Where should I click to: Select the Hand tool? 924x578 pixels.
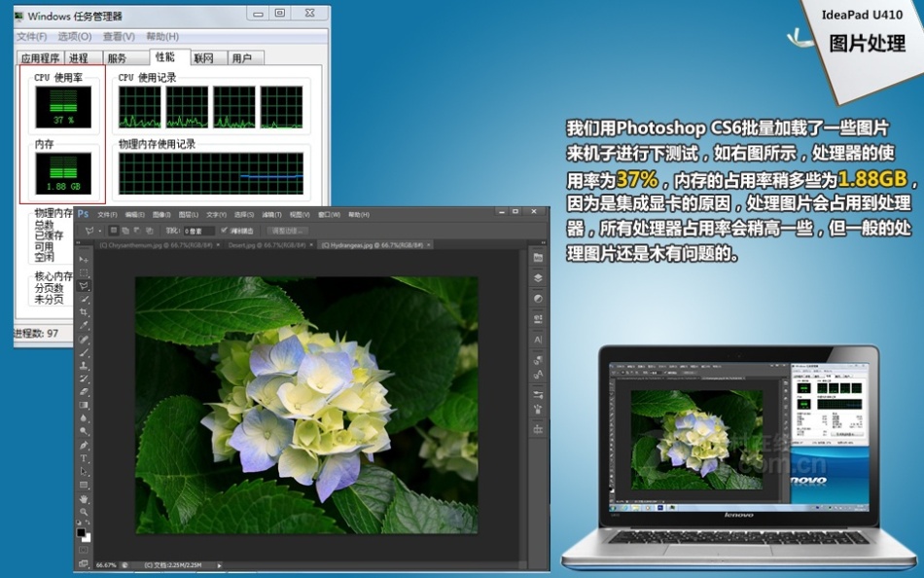pyautogui.click(x=84, y=499)
